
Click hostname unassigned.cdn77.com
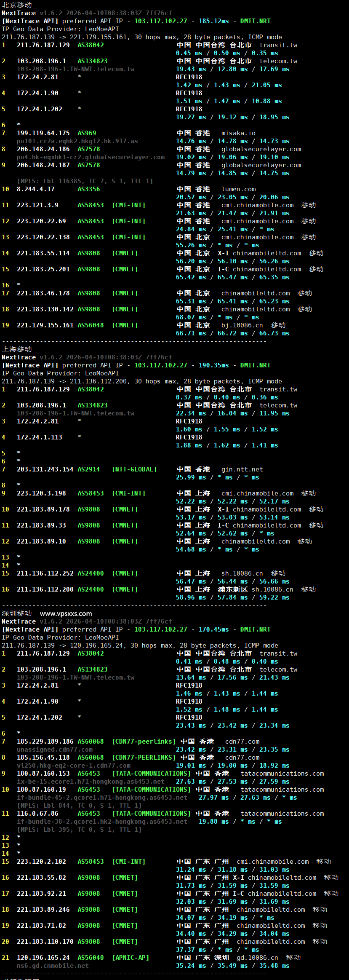55,749
